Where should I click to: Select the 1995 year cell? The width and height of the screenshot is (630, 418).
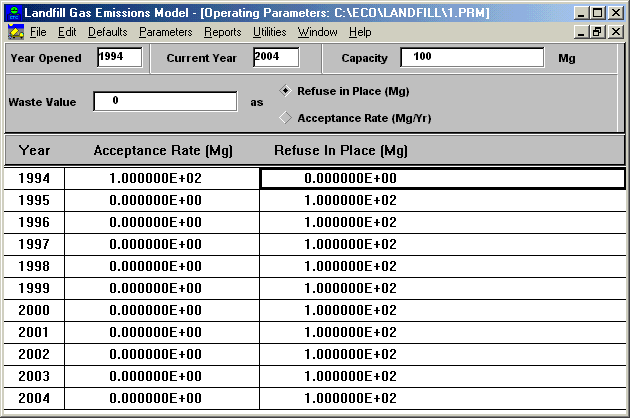(x=34, y=200)
